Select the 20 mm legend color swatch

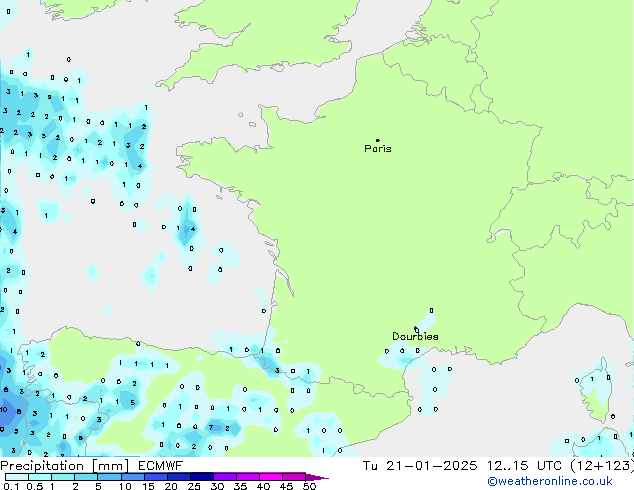pyautogui.click(x=179, y=477)
